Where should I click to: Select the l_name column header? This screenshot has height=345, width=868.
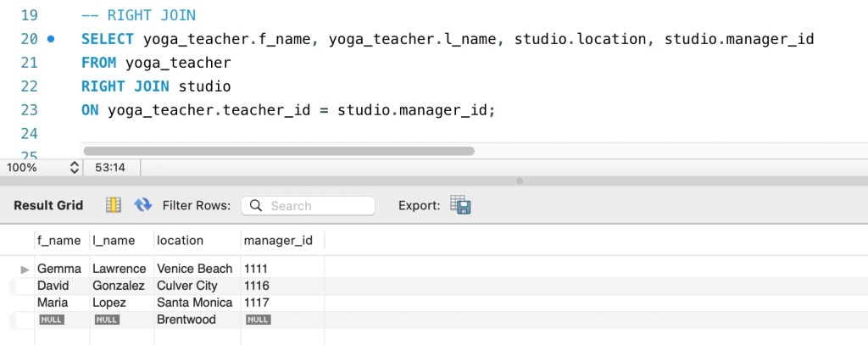coord(113,241)
